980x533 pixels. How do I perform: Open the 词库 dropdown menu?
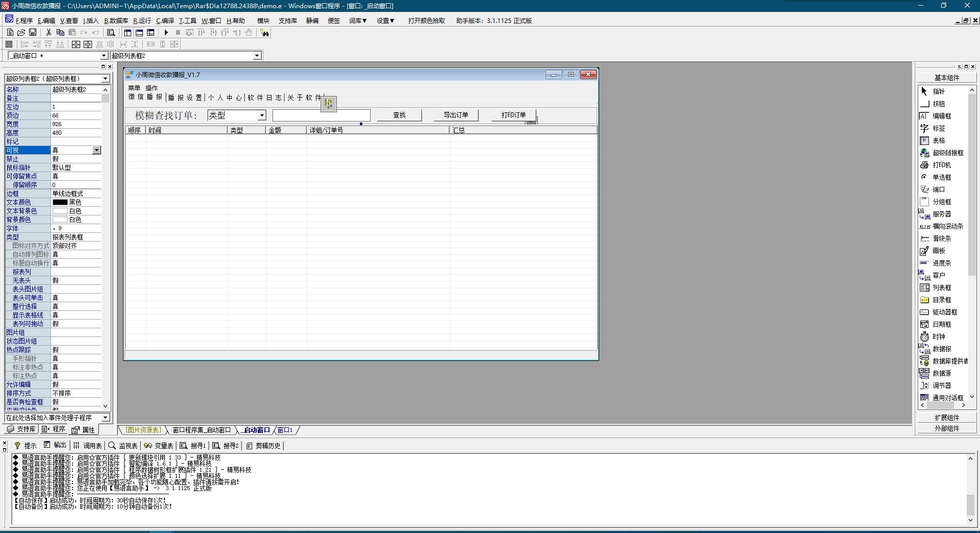click(x=358, y=20)
